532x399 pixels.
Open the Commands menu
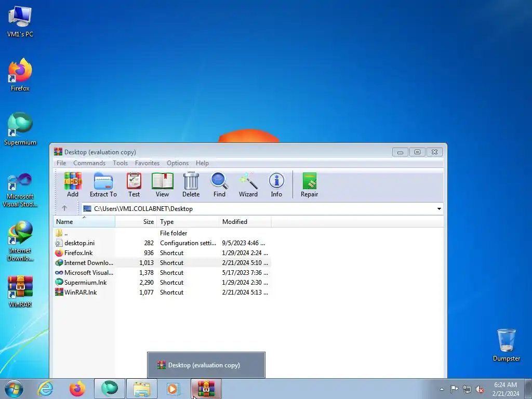[x=89, y=163]
